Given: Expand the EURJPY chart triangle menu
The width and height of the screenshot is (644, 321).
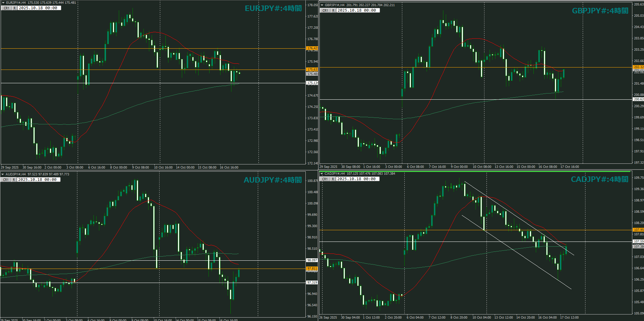Looking at the screenshot, I should point(3,3).
